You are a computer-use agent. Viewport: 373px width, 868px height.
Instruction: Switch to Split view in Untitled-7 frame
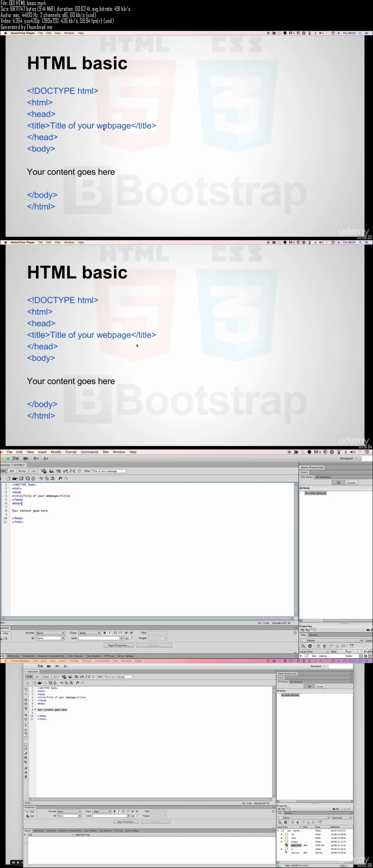point(12,471)
